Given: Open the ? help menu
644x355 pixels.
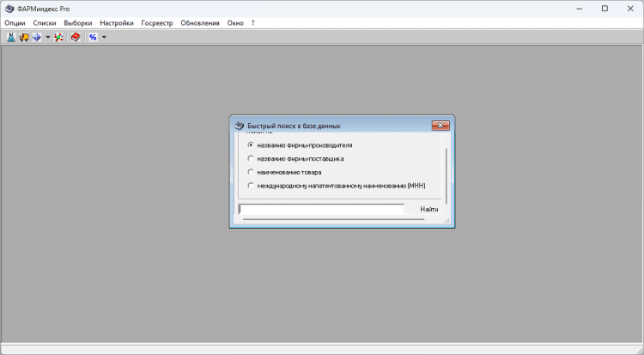Looking at the screenshot, I should 252,23.
